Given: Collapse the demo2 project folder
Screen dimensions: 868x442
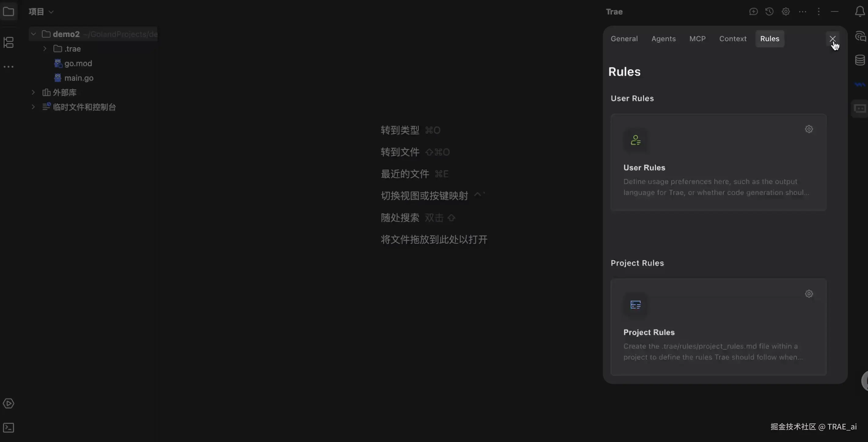Looking at the screenshot, I should [x=33, y=34].
